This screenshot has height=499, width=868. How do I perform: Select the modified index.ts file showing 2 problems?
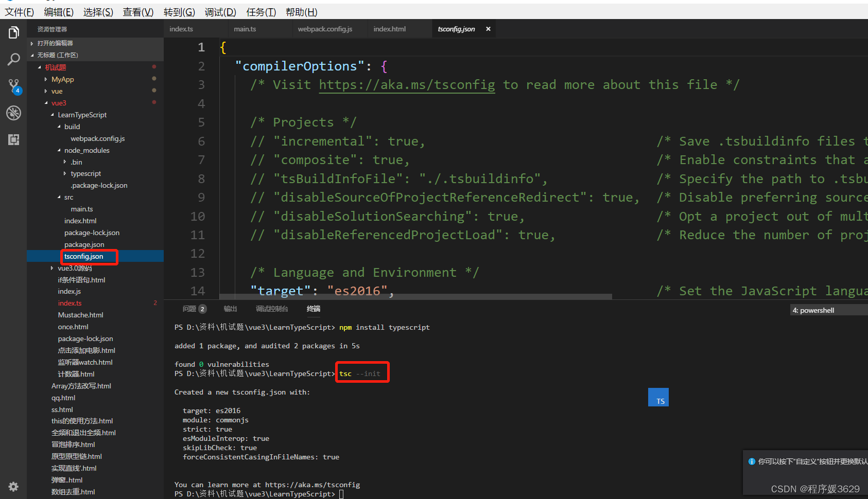pos(70,302)
